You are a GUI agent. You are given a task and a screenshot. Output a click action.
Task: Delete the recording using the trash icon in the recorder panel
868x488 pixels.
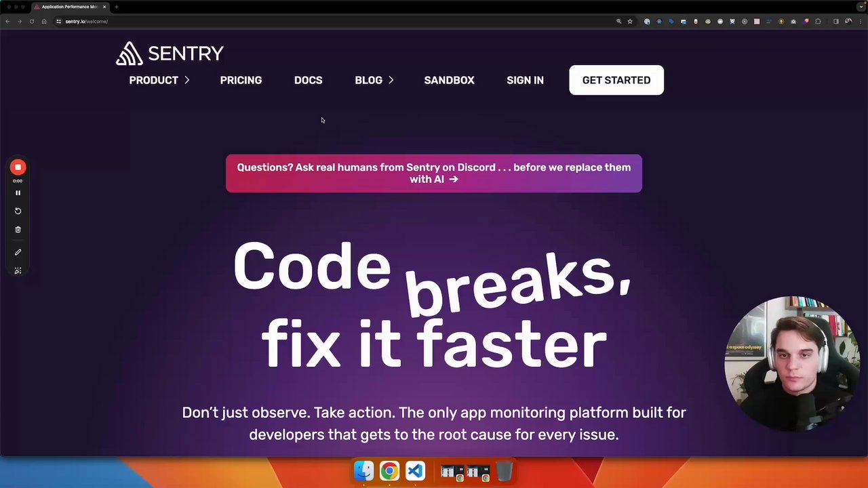pos(18,230)
